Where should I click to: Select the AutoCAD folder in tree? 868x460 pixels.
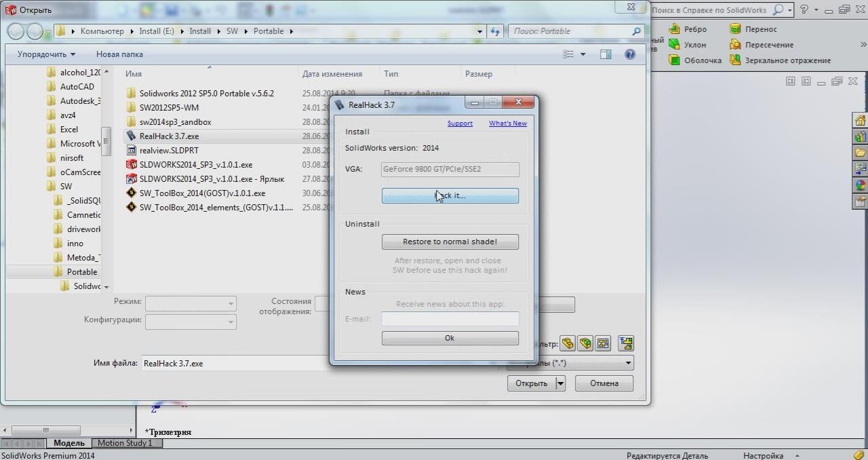70,87
